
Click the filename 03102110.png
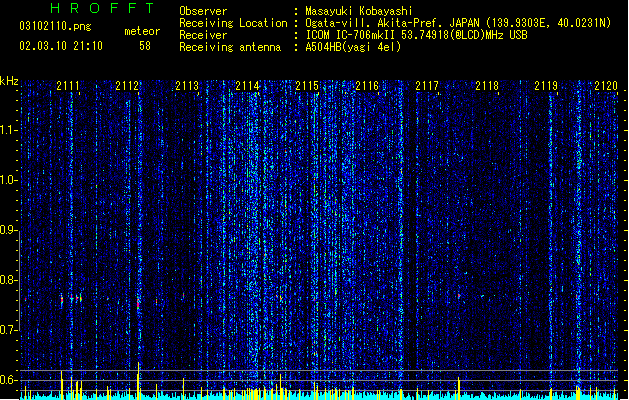pos(55,26)
